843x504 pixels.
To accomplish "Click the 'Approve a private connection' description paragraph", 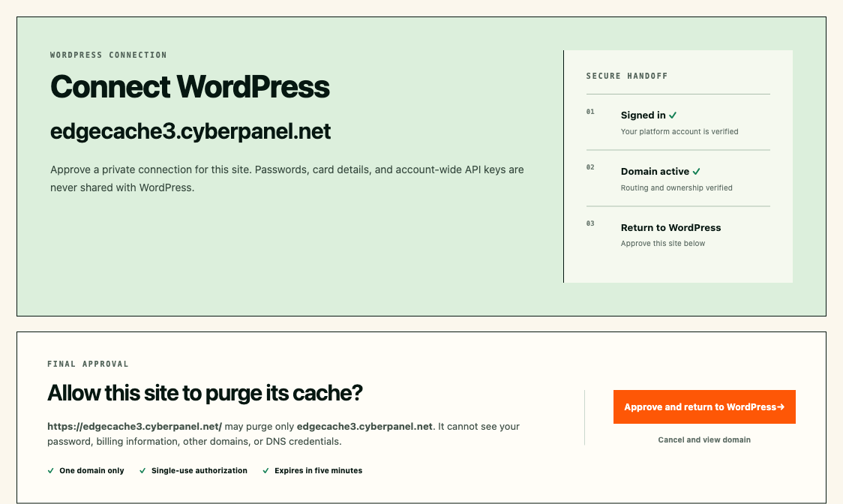I will tap(287, 178).
